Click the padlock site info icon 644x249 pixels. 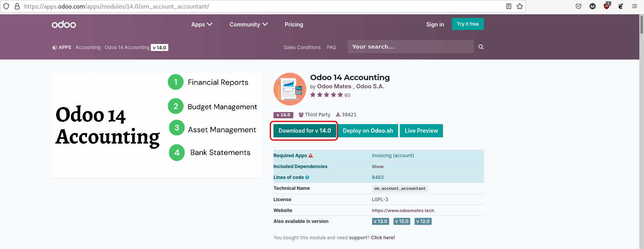pos(17,6)
